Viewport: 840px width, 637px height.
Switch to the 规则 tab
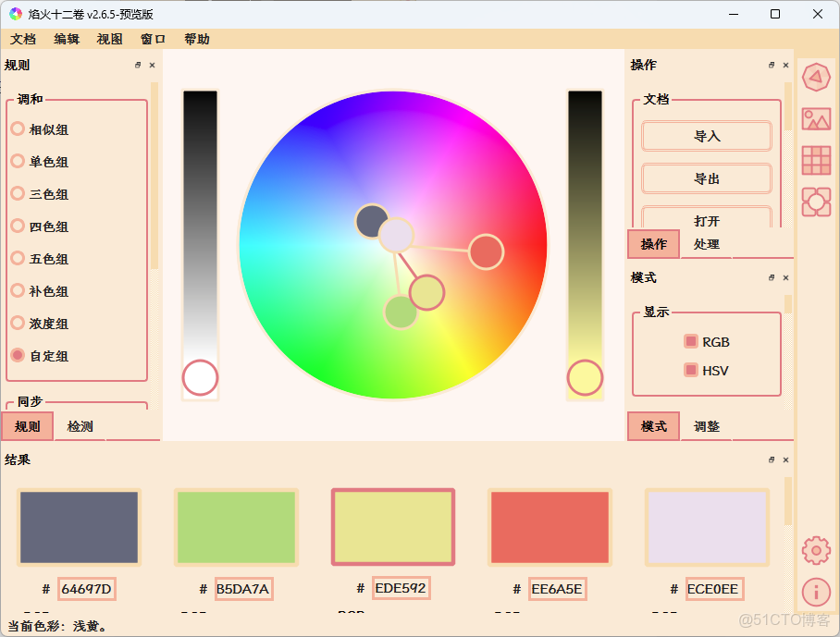[28, 426]
